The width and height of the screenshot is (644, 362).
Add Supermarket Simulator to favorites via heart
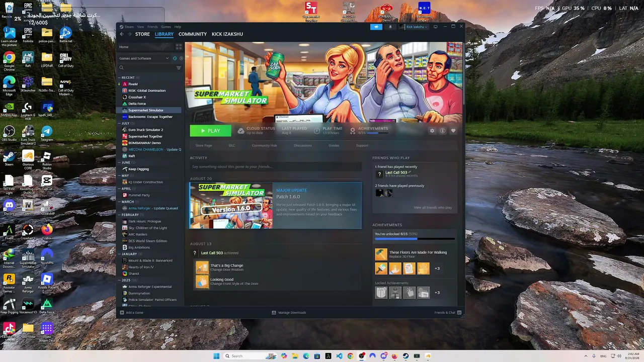[453, 131]
